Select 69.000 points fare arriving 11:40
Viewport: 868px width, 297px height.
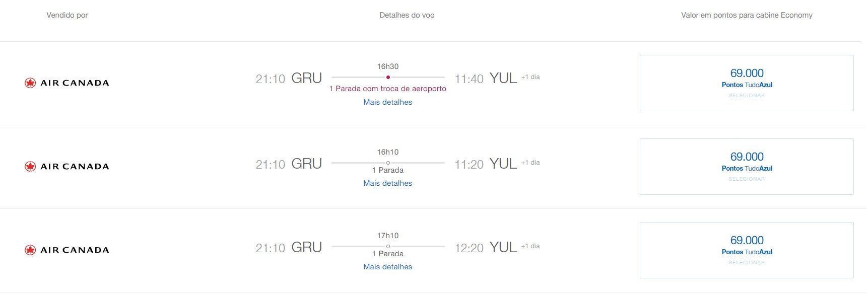tap(747, 83)
